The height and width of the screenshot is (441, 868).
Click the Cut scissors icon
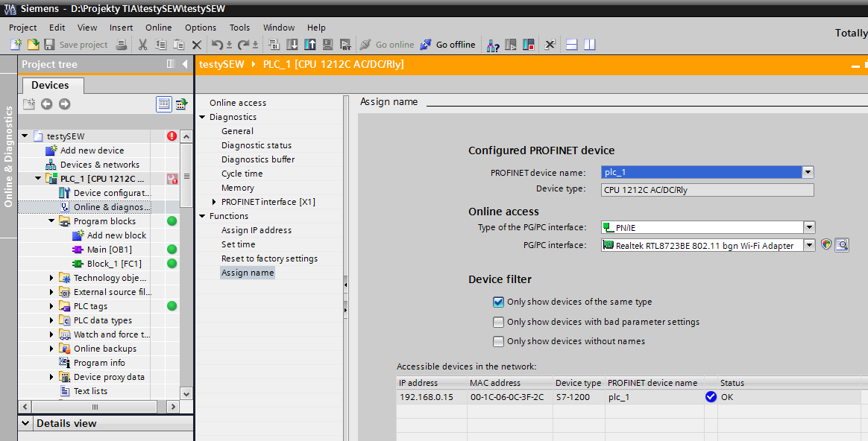(x=143, y=44)
